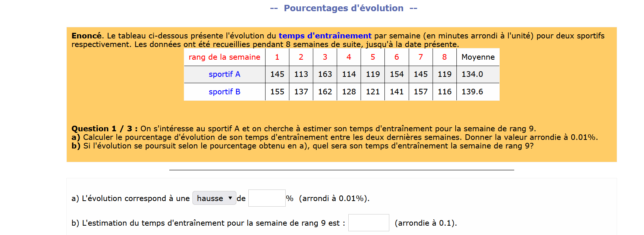
Task: Click the "sportif B" row label
Action: (x=224, y=92)
